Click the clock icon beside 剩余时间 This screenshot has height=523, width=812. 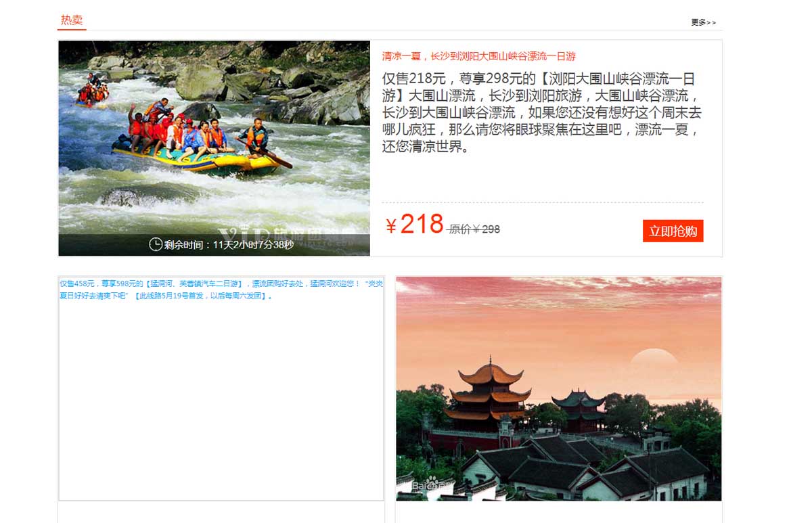click(156, 244)
